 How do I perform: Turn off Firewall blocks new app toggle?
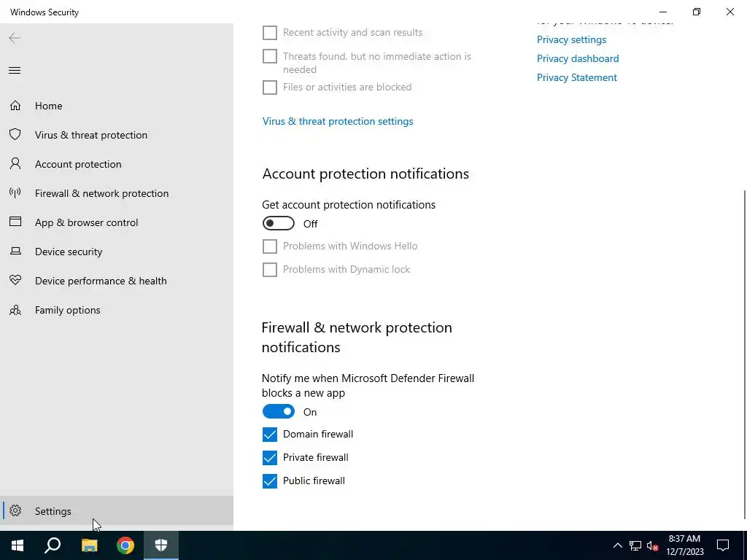click(278, 411)
